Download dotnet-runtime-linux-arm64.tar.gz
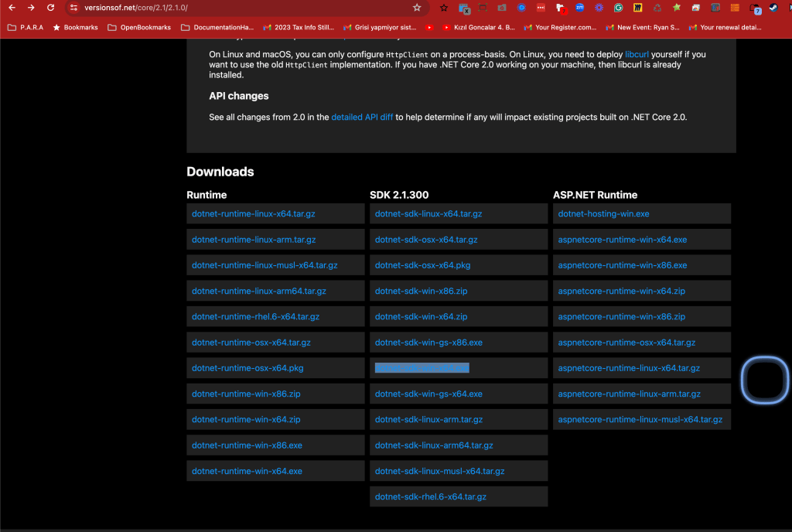 258,291
